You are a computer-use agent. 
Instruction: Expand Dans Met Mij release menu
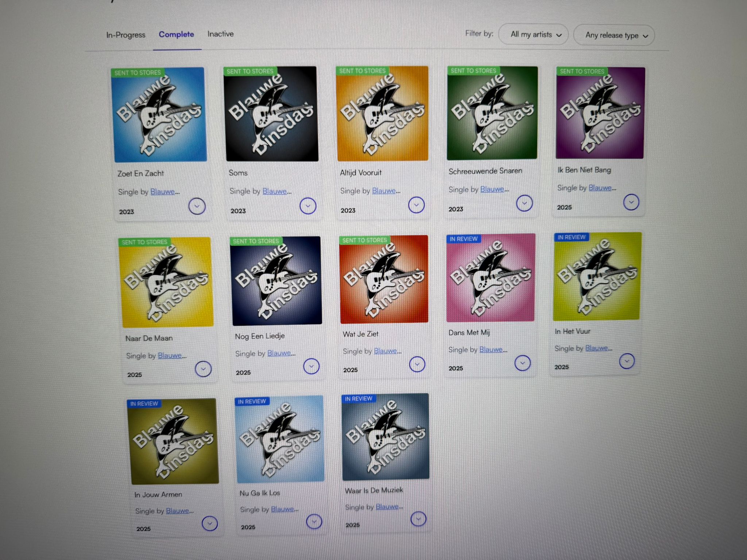coord(522,363)
